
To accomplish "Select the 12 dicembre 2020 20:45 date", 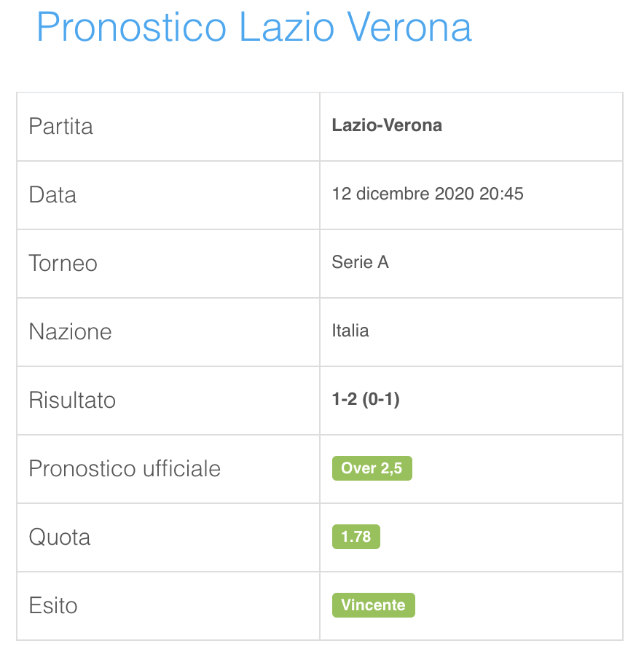I will click(428, 194).
